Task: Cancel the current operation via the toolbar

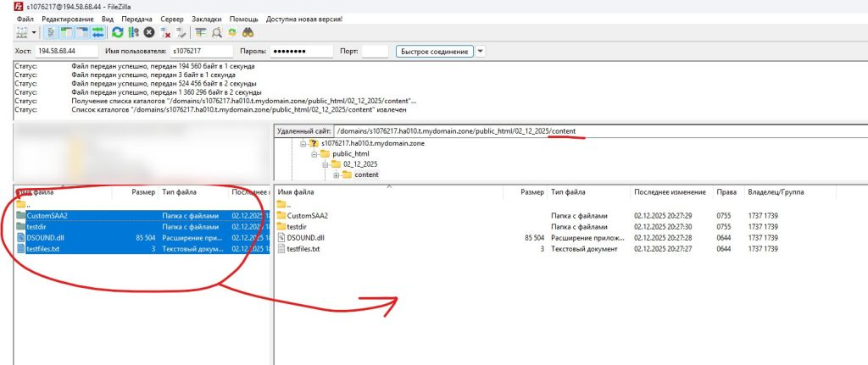Action: coord(149,32)
